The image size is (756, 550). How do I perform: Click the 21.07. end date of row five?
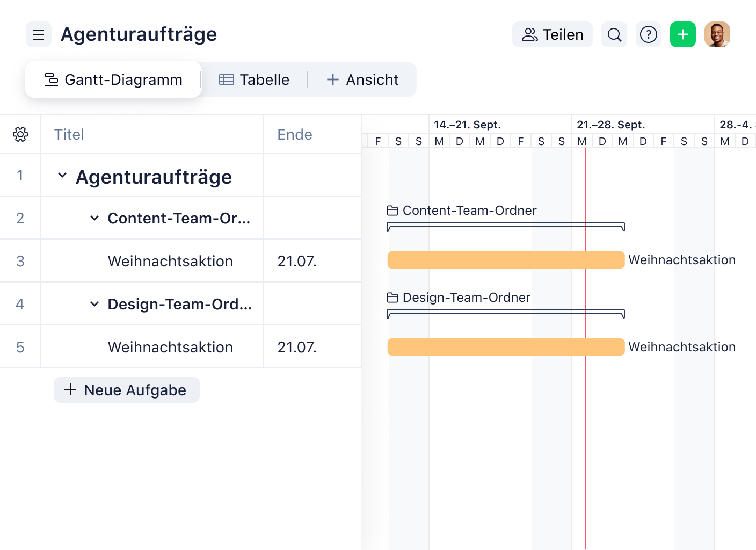pos(296,347)
